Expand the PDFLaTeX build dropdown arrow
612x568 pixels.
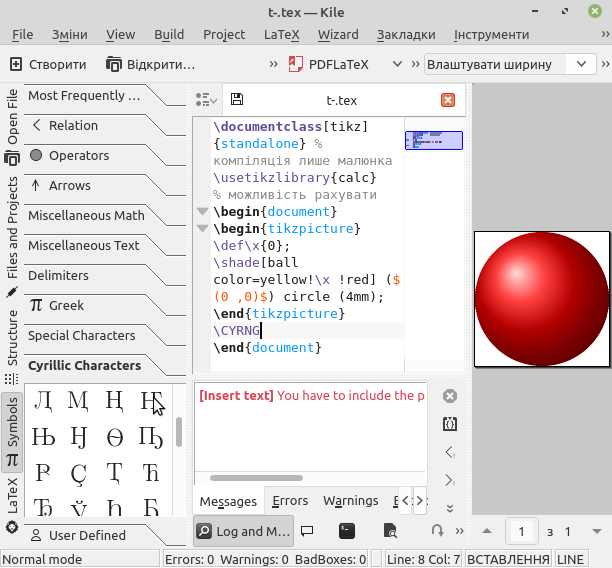[397, 64]
